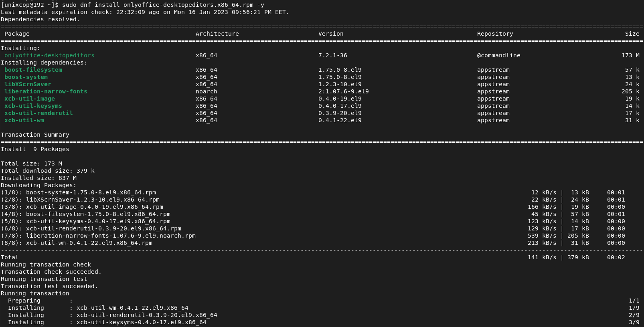Click the 173 M size value in table

(631, 55)
